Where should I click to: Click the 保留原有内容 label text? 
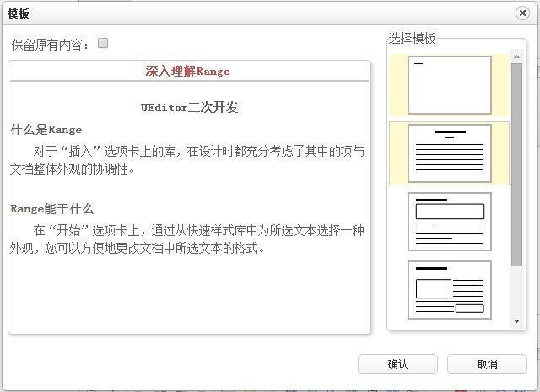(51, 45)
